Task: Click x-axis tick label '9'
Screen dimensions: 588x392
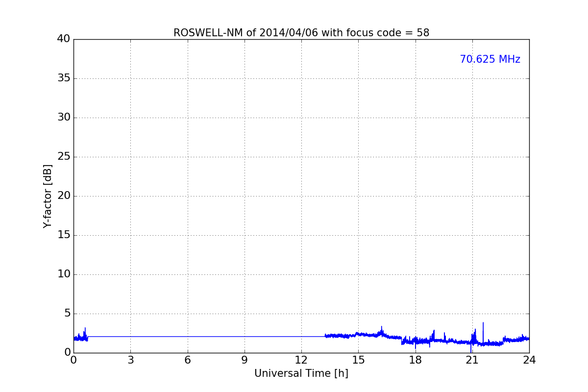Action: (245, 360)
